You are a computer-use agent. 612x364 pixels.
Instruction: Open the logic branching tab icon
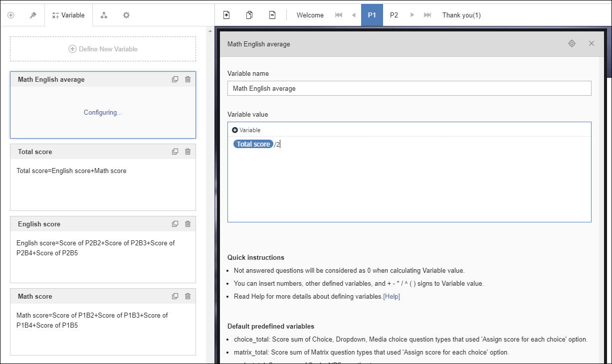pyautogui.click(x=104, y=15)
